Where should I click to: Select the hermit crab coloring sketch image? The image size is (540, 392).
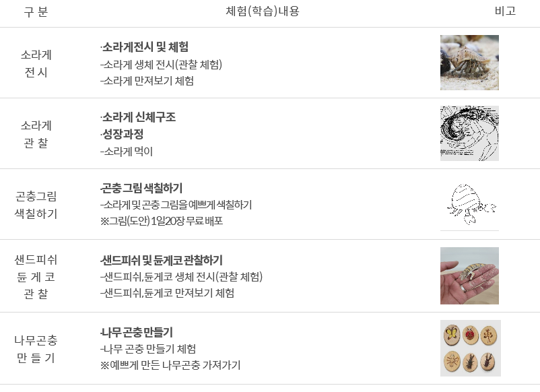click(x=469, y=204)
